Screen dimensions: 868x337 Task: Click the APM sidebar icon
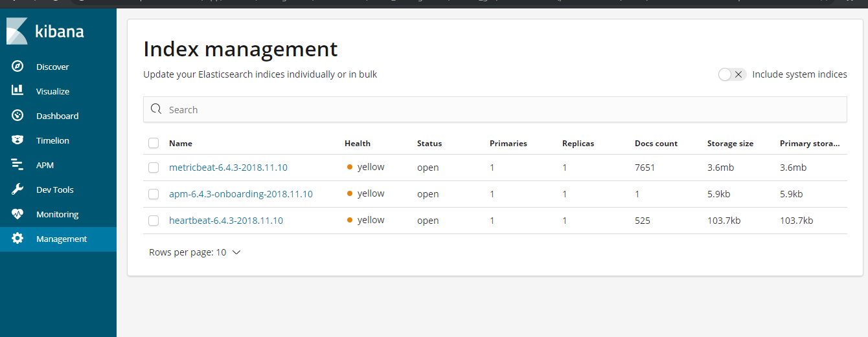17,165
